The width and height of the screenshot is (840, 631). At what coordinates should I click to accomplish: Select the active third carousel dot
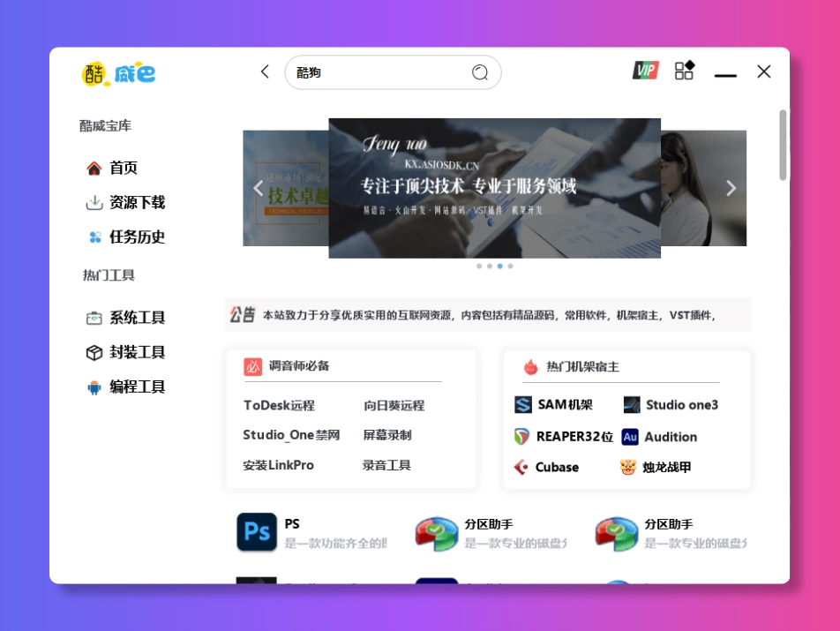click(499, 267)
